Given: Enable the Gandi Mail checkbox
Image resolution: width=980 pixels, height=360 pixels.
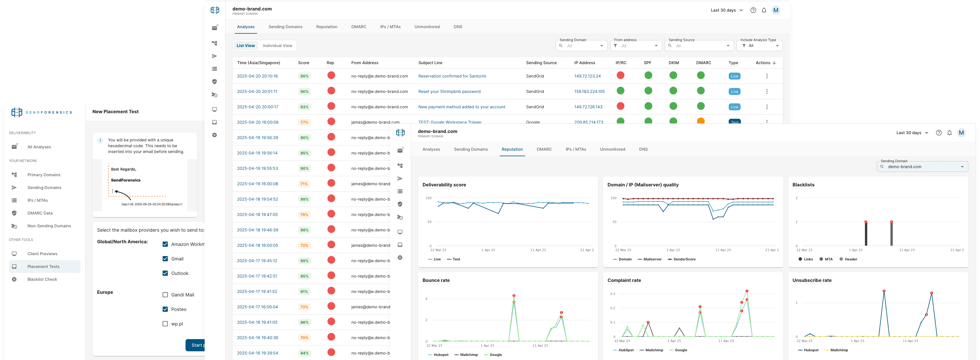Looking at the screenshot, I should [165, 294].
